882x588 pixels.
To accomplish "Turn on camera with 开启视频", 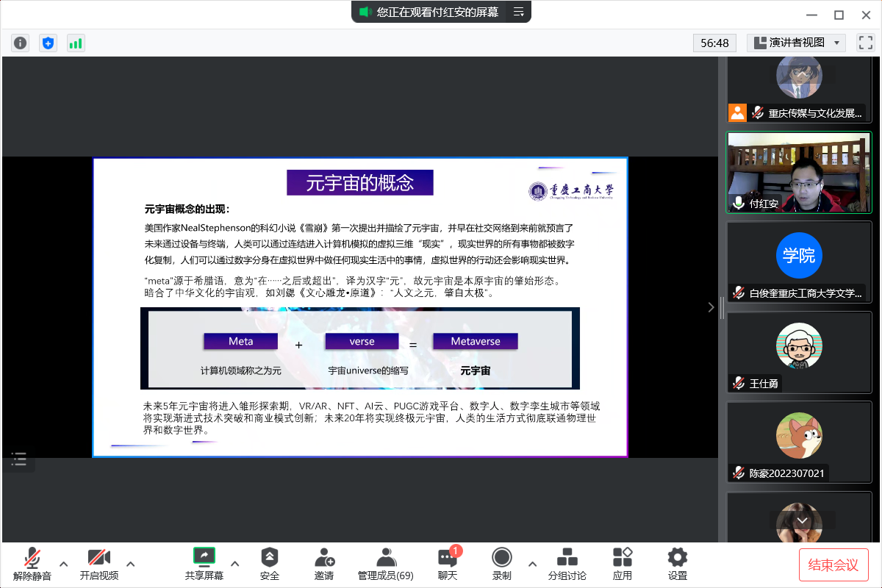I will coord(98,564).
